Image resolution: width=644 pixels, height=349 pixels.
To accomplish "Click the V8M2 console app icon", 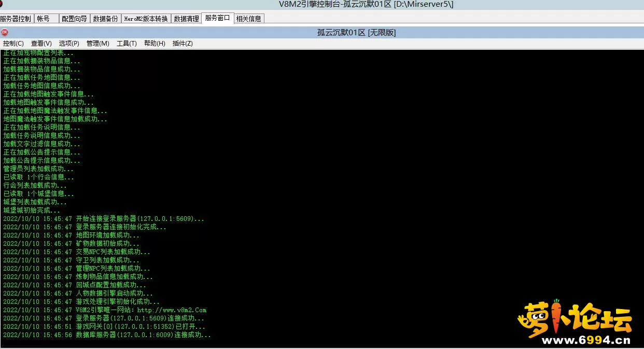I will (2, 4).
